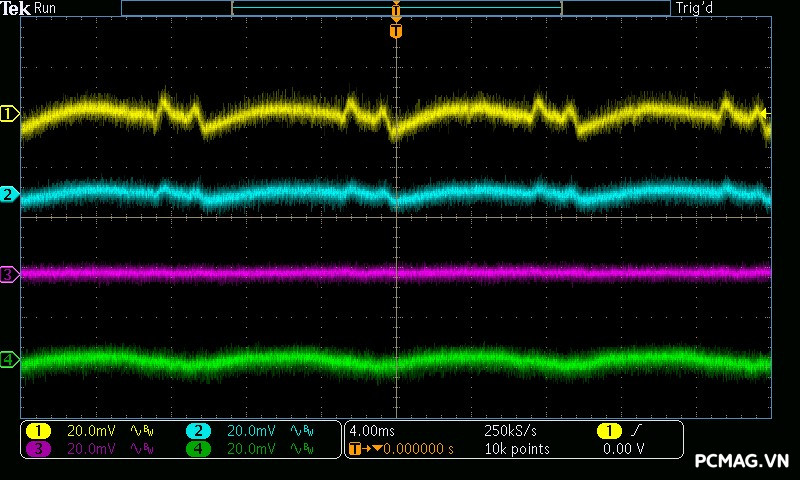Click the Run acquisition status
This screenshot has width=800, height=480.
pos(45,8)
